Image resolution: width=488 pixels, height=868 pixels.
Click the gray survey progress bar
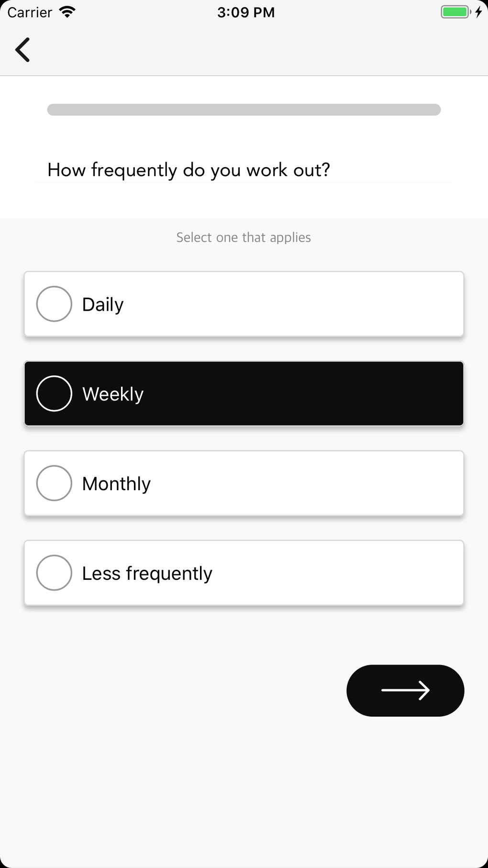(x=244, y=110)
